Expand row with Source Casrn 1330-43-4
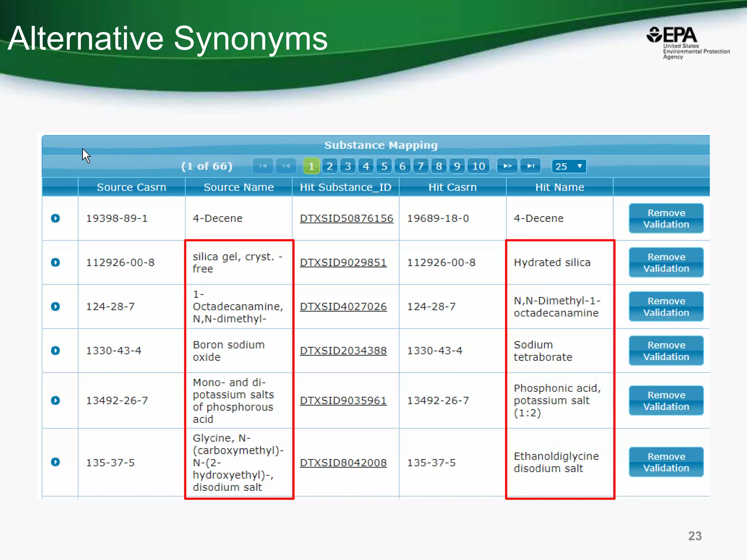This screenshot has height=560, width=747. click(x=55, y=351)
